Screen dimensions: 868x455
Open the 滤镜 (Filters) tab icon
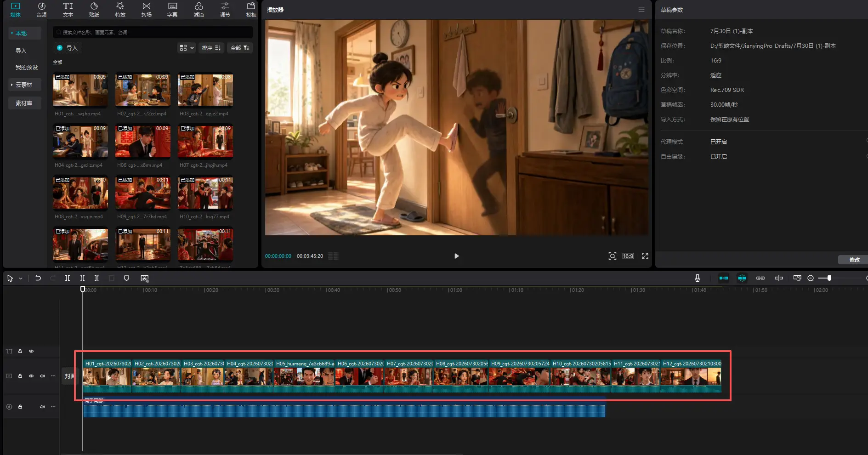coord(199,6)
